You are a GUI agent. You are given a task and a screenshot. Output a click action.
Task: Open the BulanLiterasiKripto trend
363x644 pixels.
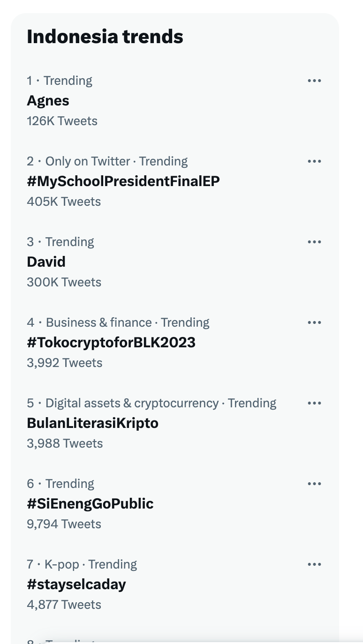tap(93, 423)
